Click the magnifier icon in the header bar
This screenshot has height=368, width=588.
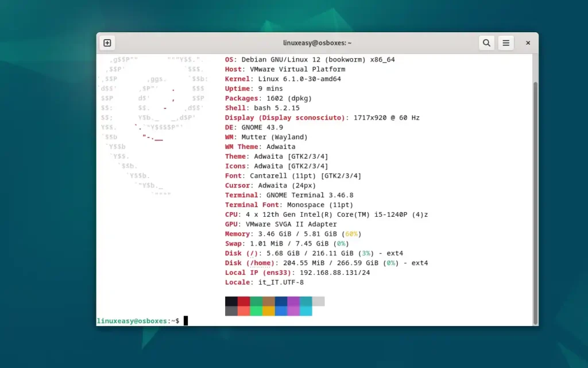(x=486, y=43)
